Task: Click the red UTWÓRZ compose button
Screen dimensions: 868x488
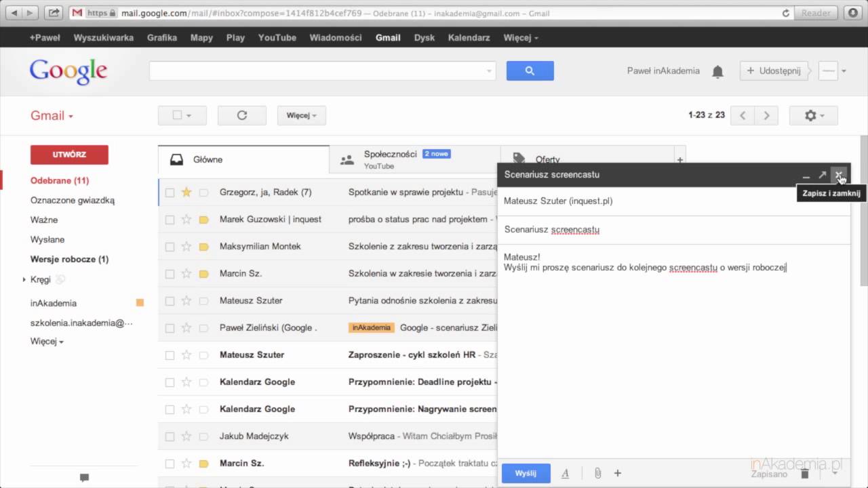Action: [x=69, y=155]
